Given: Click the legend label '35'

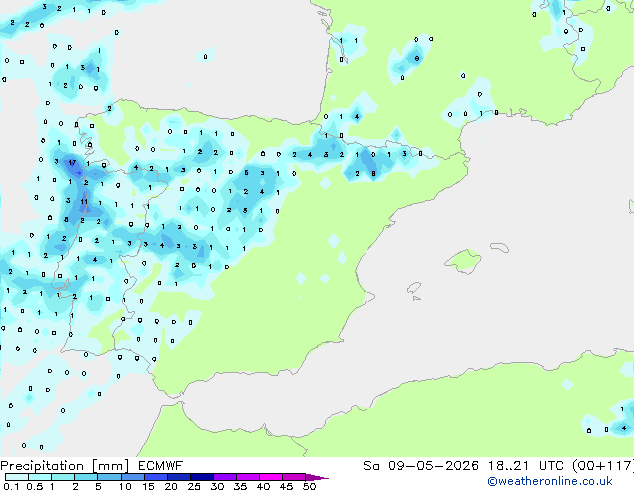Looking at the screenshot, I should (240, 486).
